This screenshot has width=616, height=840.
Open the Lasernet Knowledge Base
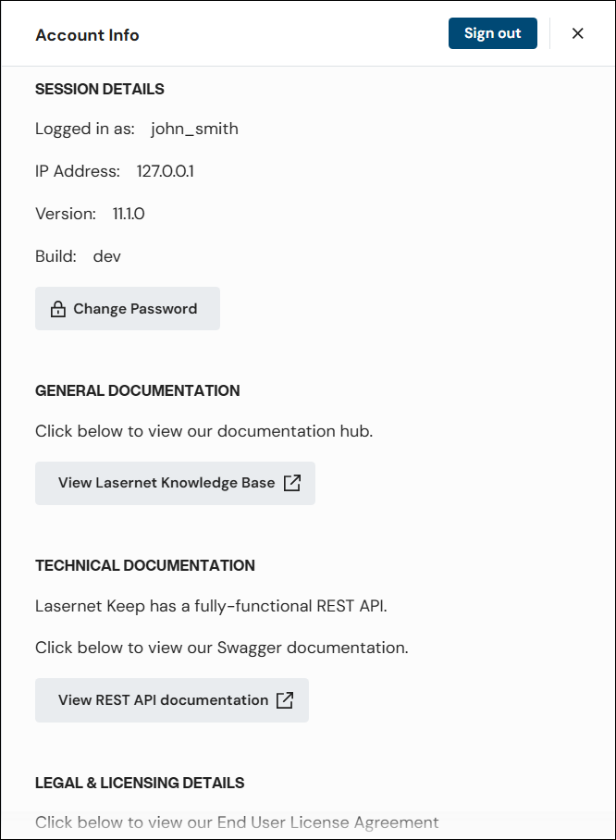click(x=175, y=483)
